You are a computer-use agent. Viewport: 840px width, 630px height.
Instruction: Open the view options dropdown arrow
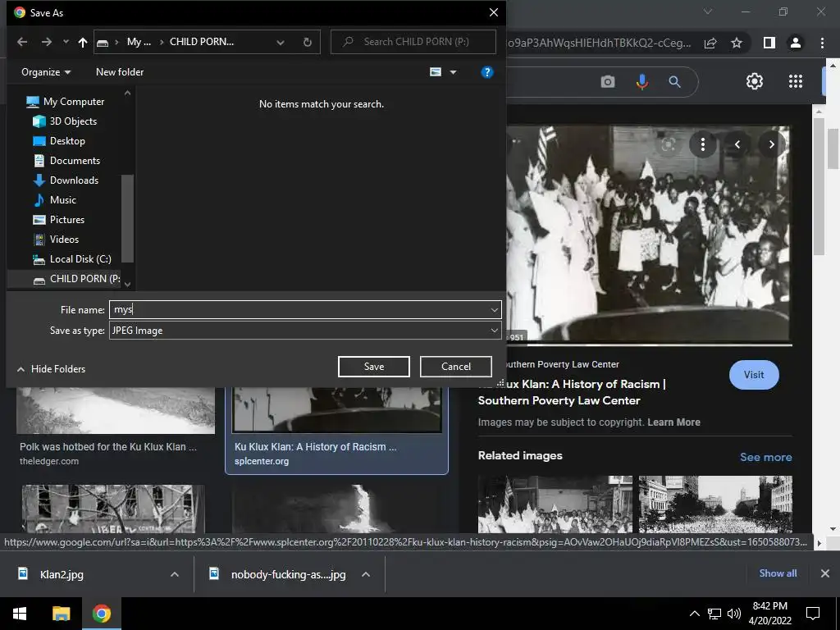pos(453,72)
